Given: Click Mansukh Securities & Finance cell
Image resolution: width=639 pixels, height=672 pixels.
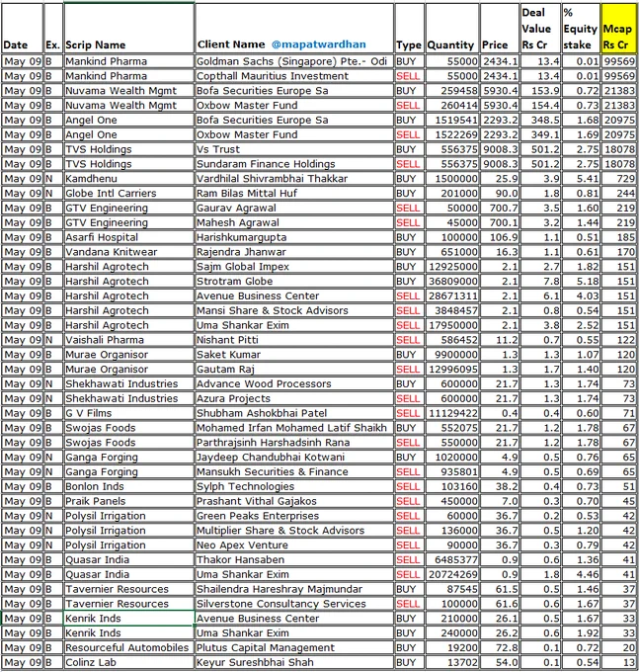Looking at the screenshot, I should pyautogui.click(x=294, y=471).
